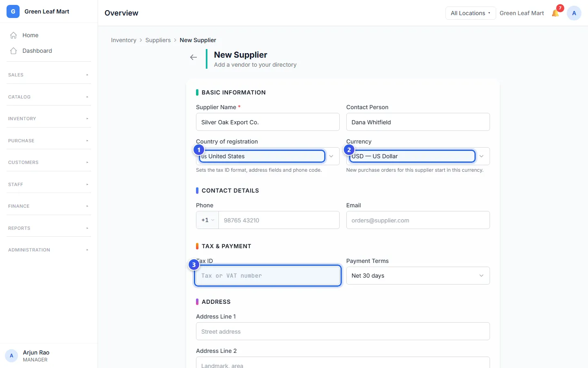Viewport: 588px width, 368px height.
Task: Open the Payment Terms dropdown
Action: [x=418, y=276]
